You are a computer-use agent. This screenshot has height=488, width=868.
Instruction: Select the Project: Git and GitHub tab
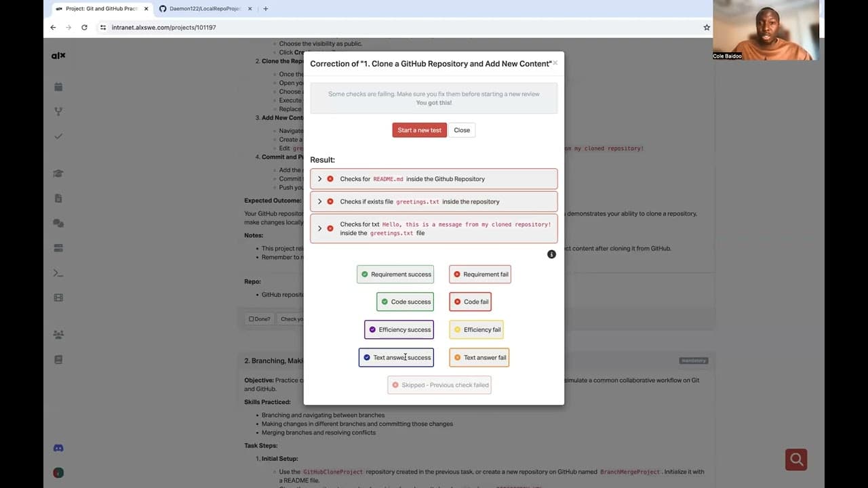[x=102, y=9]
